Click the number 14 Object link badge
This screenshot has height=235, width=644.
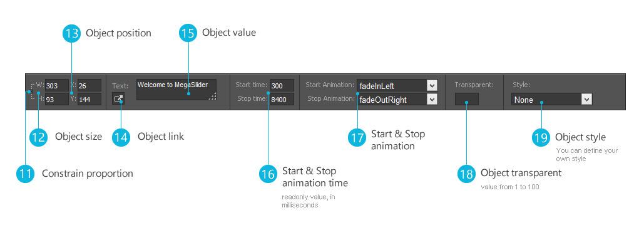(121, 137)
